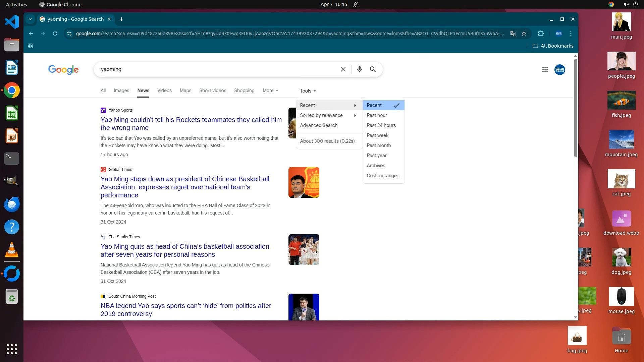Filter results to Past week
The image size is (644, 362).
(377, 135)
